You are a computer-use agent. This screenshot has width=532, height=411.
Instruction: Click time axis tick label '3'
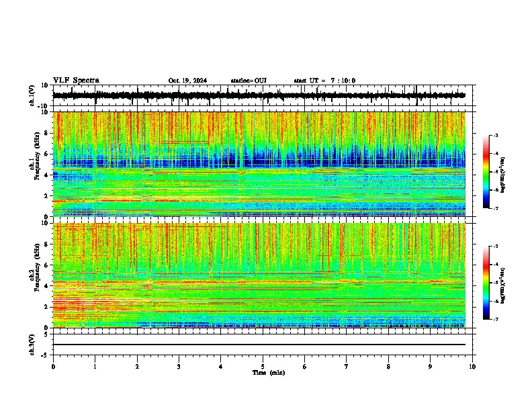coord(179,367)
